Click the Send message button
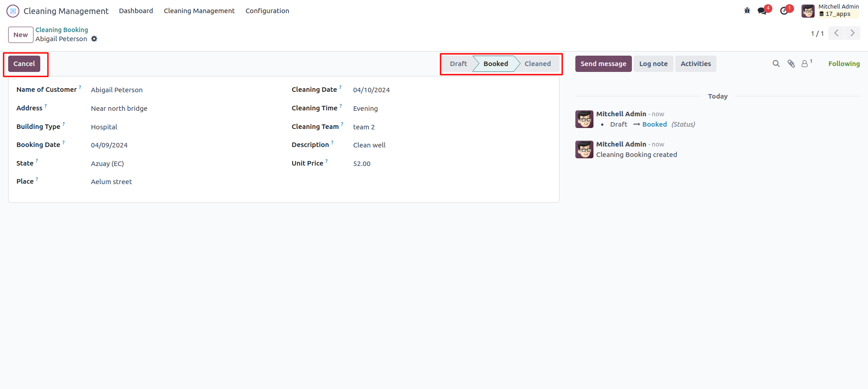868x389 pixels. pos(603,64)
